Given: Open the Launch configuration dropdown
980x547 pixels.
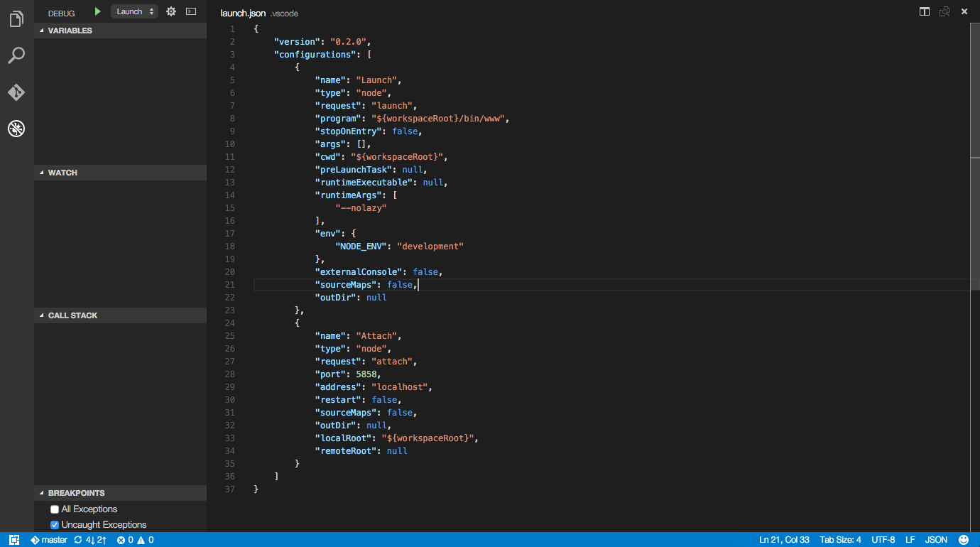Looking at the screenshot, I should [134, 11].
